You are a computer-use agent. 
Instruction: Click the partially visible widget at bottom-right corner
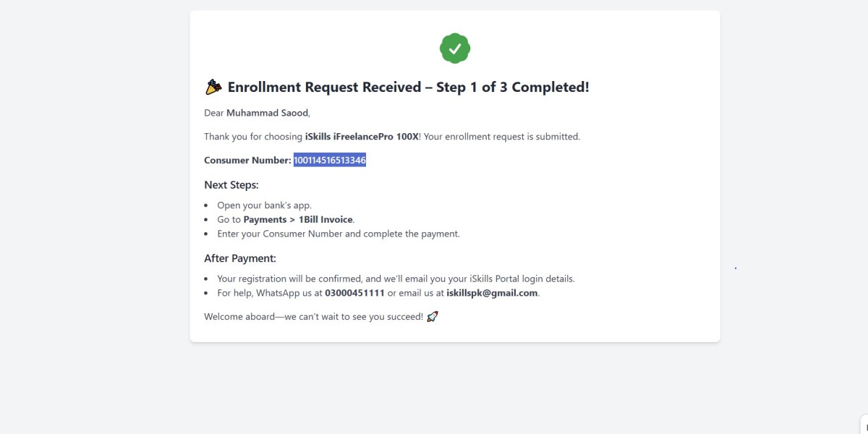pyautogui.click(x=864, y=425)
